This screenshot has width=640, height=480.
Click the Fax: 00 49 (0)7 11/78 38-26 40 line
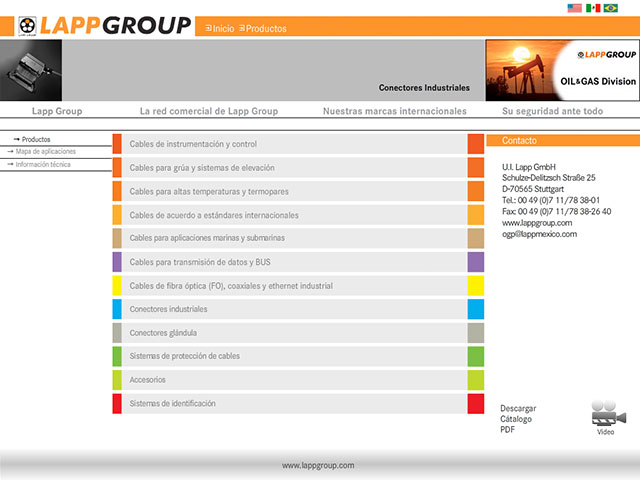click(556, 211)
